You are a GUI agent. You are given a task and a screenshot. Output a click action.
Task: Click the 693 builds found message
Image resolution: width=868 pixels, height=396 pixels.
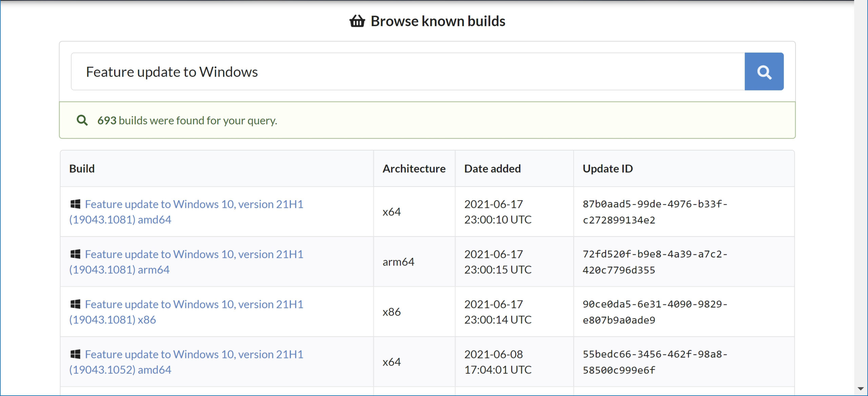(x=187, y=120)
